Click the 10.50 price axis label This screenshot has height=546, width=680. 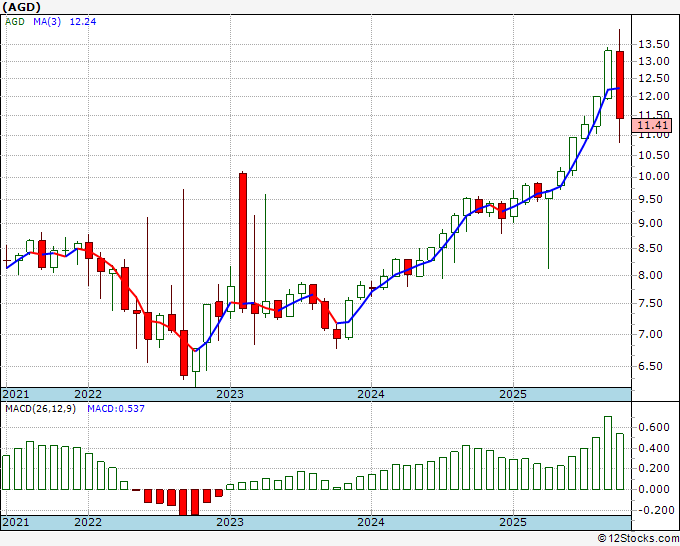click(654, 155)
